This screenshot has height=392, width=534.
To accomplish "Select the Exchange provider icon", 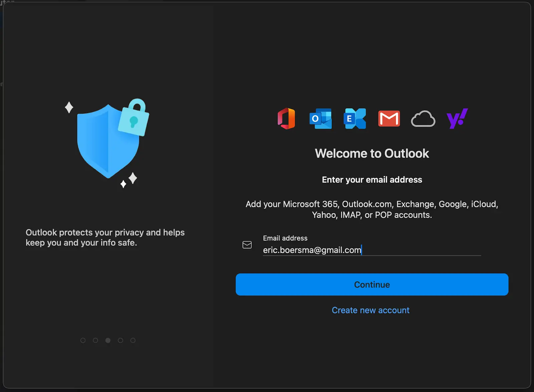I will [x=354, y=119].
